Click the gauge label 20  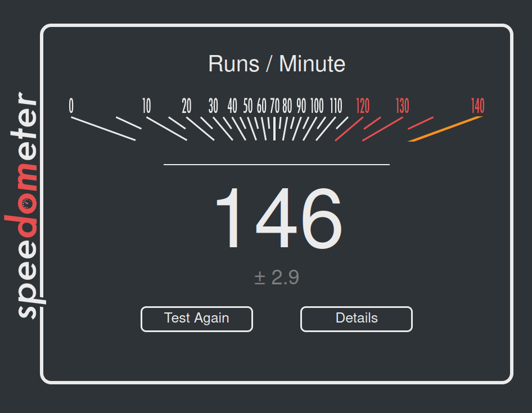pos(187,106)
